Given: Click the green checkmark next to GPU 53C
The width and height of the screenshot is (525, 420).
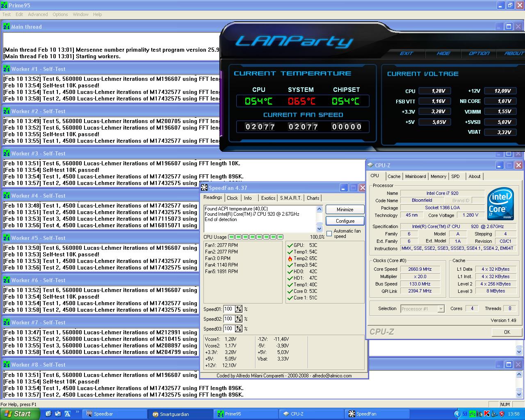Looking at the screenshot, I should pyautogui.click(x=290, y=245).
